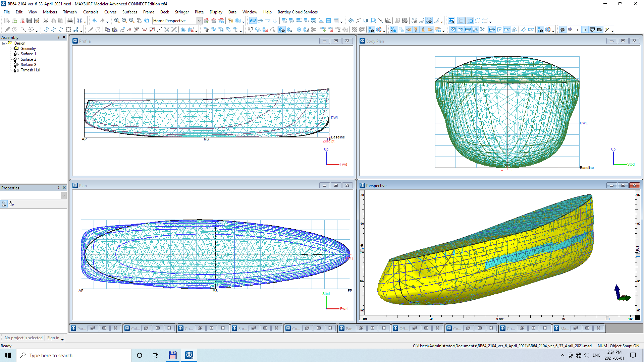
Task: Click the Save disk icon
Action: coord(29,21)
